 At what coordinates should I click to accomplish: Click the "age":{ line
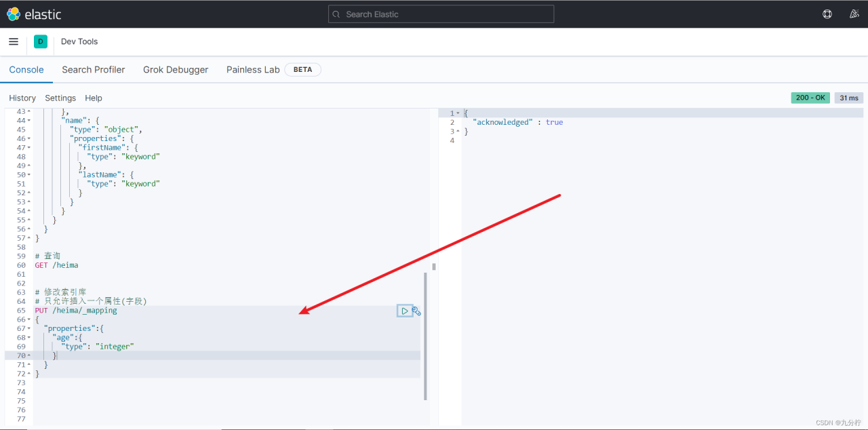pyautogui.click(x=67, y=338)
